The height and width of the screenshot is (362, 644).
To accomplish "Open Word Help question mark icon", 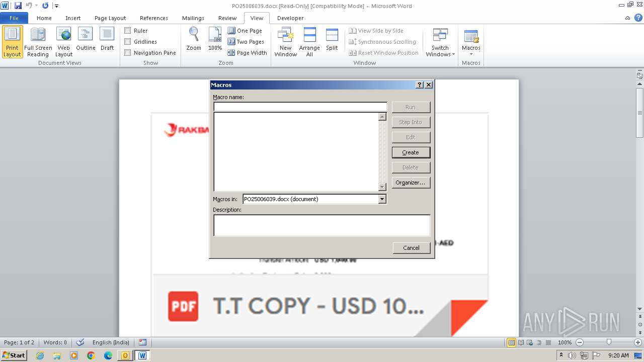I will coord(637,18).
